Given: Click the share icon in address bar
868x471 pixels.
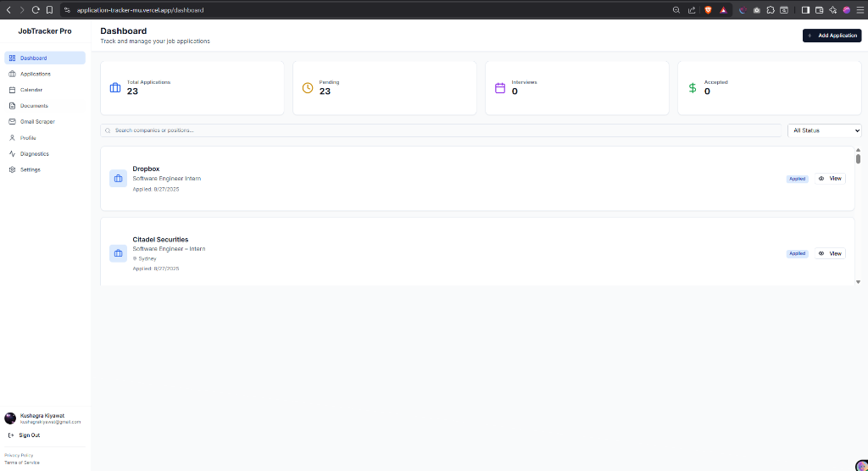Looking at the screenshot, I should click(692, 10).
